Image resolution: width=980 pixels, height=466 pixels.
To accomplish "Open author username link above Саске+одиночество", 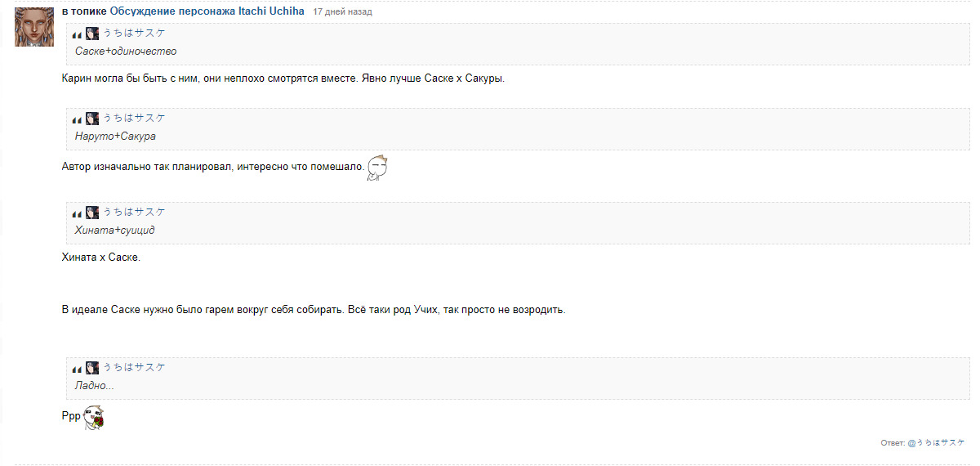I will [x=134, y=34].
